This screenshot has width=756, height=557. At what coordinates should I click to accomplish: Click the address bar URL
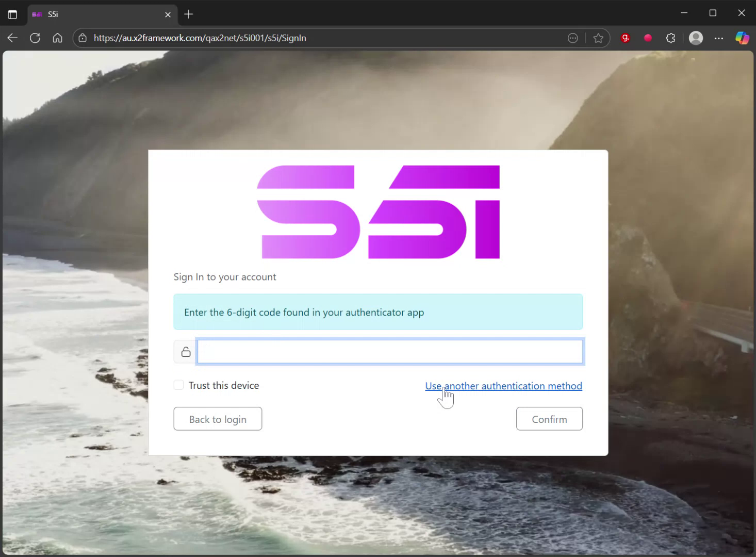click(200, 38)
